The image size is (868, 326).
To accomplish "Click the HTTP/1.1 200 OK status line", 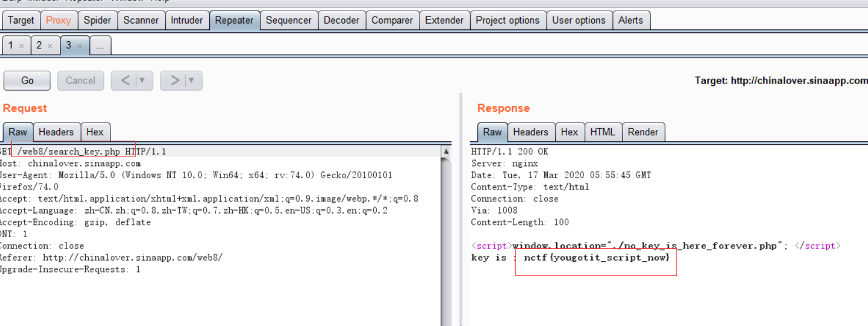I will click(510, 152).
